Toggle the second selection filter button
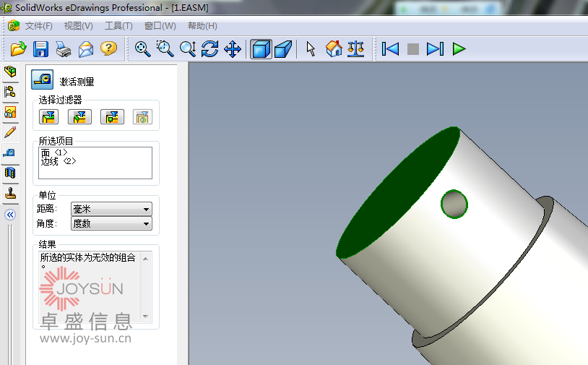Viewport: 588px width, 365px height. (x=79, y=117)
